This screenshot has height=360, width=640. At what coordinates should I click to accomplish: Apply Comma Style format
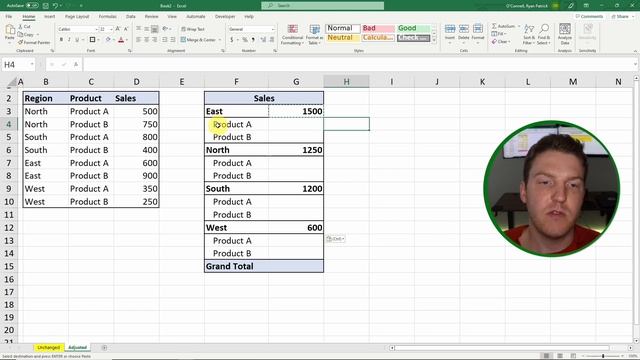253,40
